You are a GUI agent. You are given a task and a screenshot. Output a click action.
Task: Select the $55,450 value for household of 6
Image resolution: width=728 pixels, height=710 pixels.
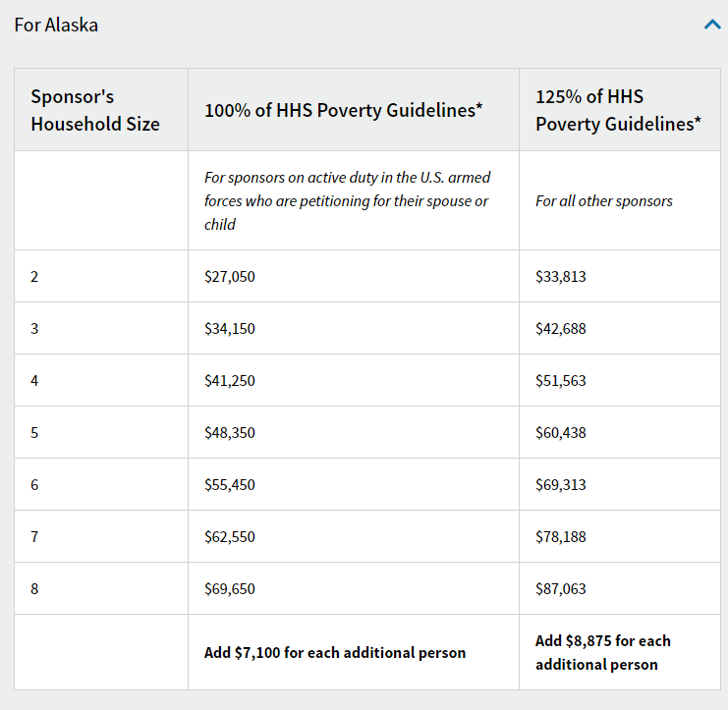(230, 484)
